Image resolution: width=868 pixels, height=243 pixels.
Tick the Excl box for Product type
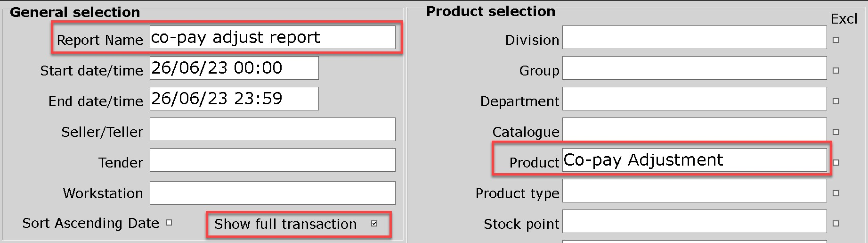point(836,193)
